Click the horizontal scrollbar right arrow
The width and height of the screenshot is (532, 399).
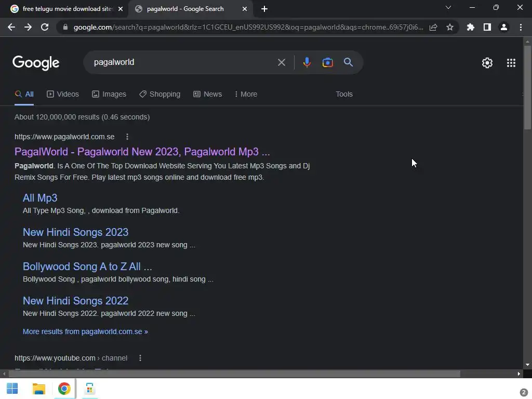(519, 374)
